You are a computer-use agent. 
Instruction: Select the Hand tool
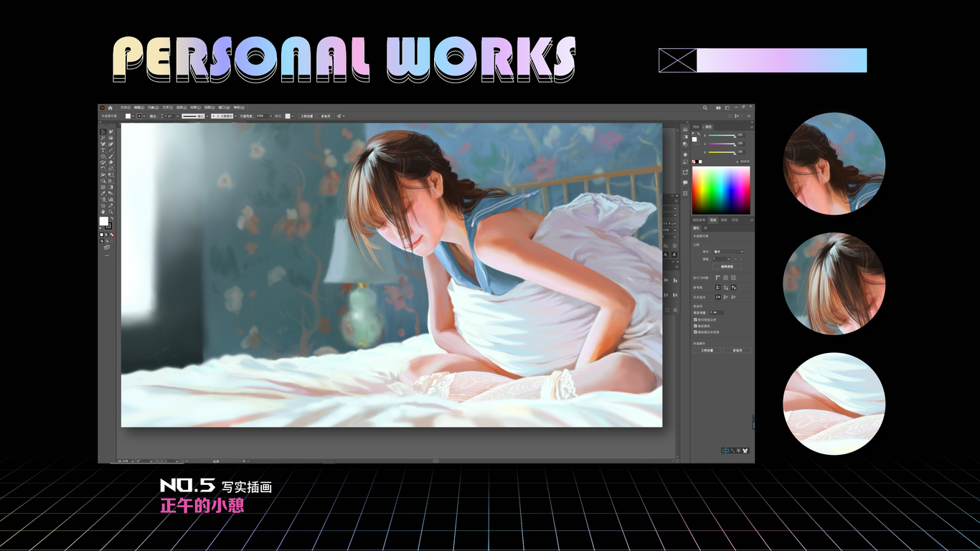(103, 212)
